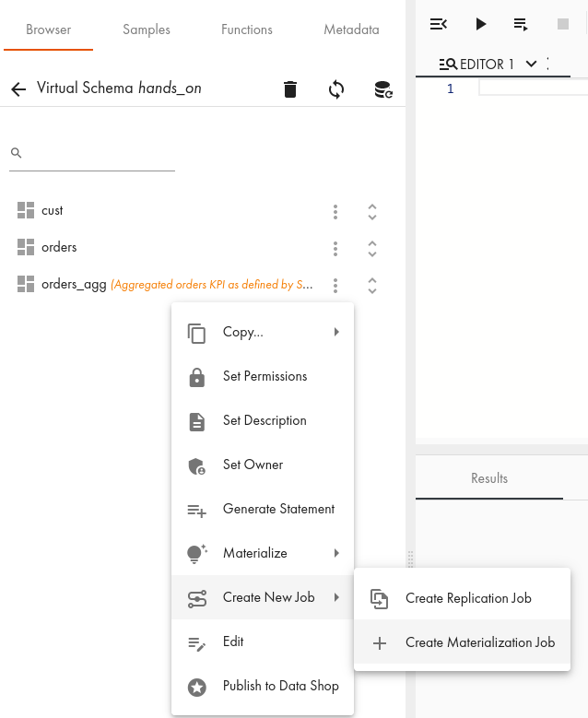Image resolution: width=588 pixels, height=718 pixels.
Task: Choose Create Materialization Job
Action: point(479,642)
